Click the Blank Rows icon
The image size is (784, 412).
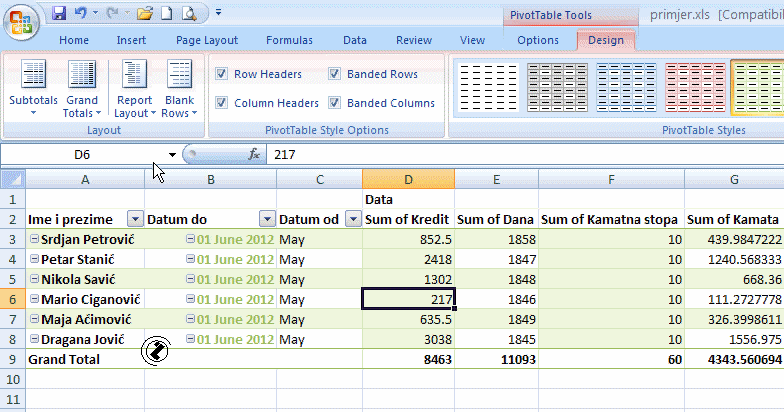pos(180,76)
